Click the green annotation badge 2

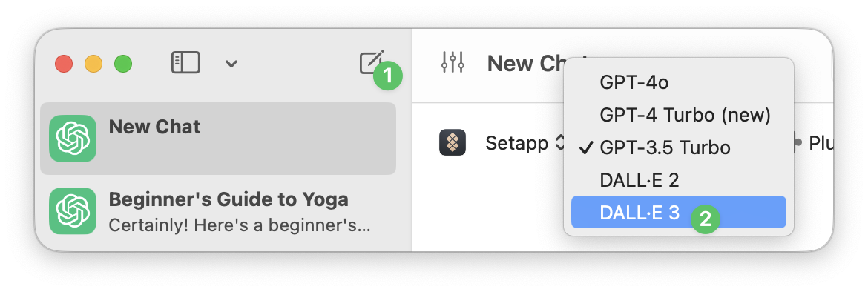pyautogui.click(x=705, y=219)
